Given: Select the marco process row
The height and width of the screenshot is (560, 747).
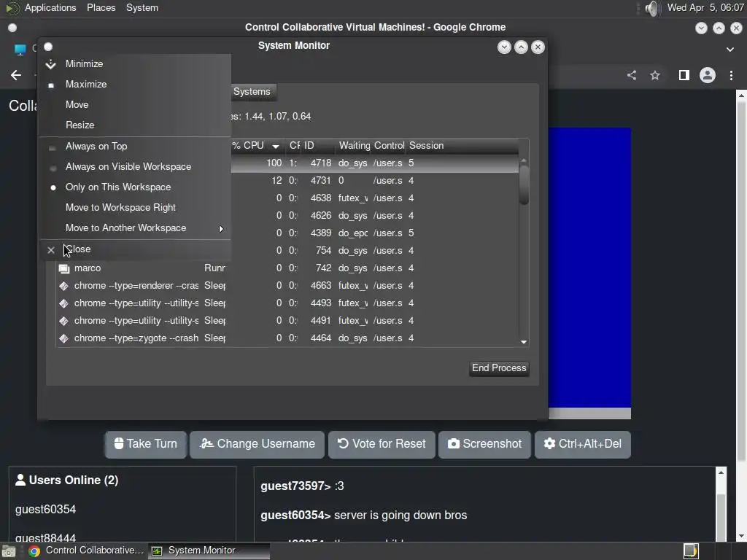Looking at the screenshot, I should click(287, 268).
